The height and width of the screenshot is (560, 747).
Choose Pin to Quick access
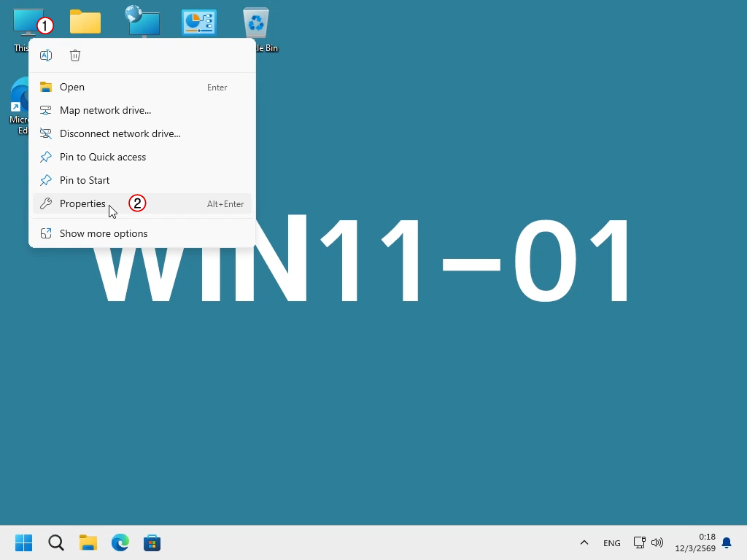142,157
